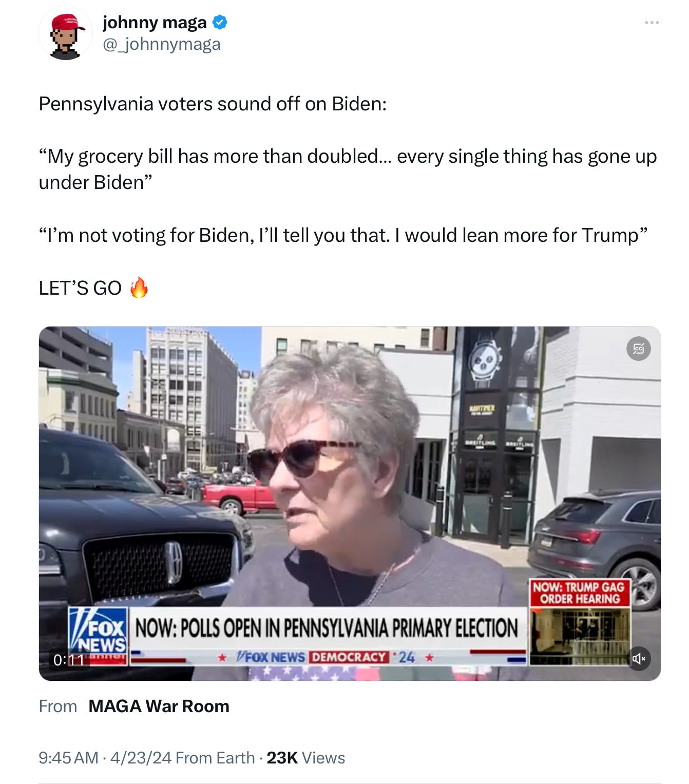Viewport: 689px width, 784px height.
Task: Open the @_johnnymaga handle link
Action: pos(162,44)
